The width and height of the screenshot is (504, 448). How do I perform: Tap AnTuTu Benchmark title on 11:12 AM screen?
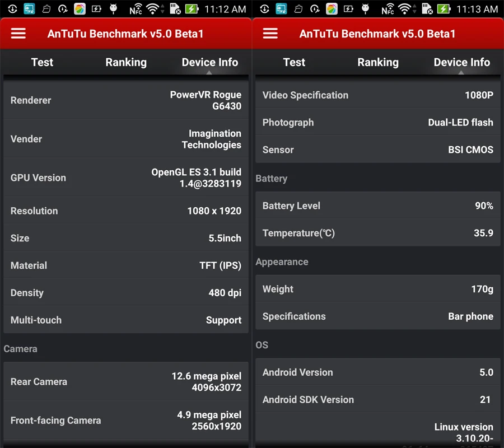click(x=125, y=34)
